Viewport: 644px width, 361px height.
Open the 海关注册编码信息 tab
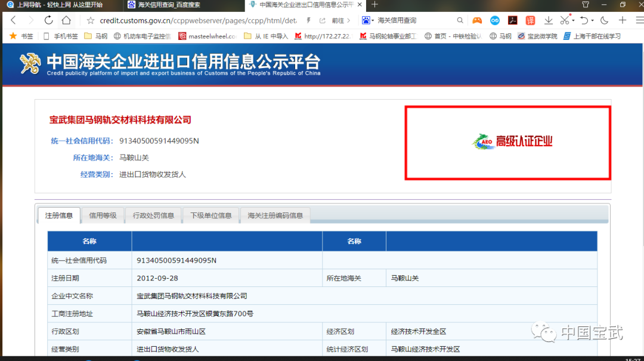click(275, 216)
